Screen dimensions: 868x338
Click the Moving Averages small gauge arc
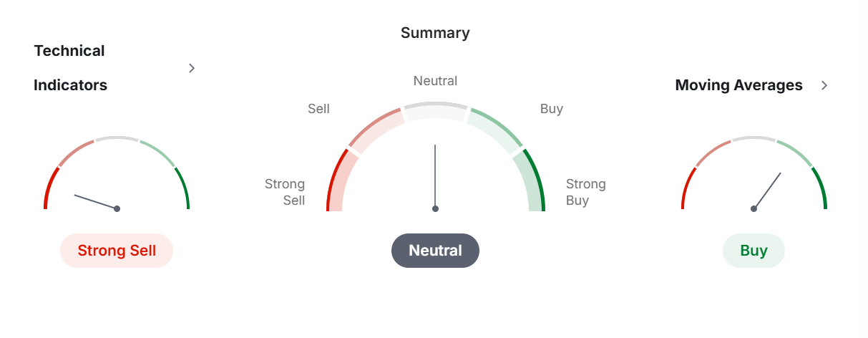pyautogui.click(x=754, y=172)
